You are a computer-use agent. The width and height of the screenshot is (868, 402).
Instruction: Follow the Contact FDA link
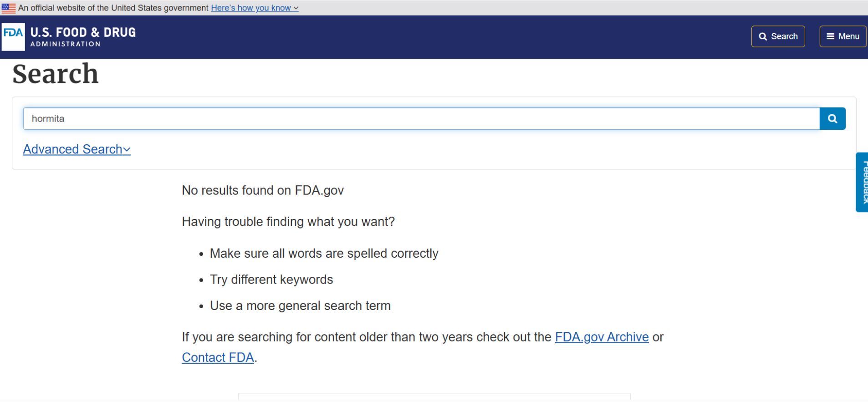click(218, 357)
